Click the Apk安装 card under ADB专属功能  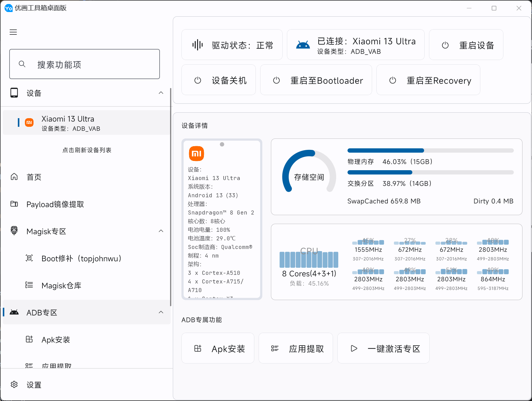coord(218,348)
